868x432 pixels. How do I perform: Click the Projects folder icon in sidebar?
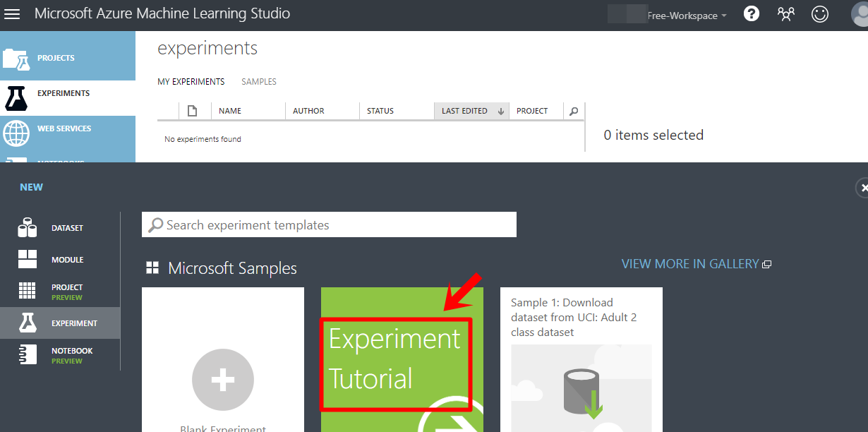pos(17,59)
